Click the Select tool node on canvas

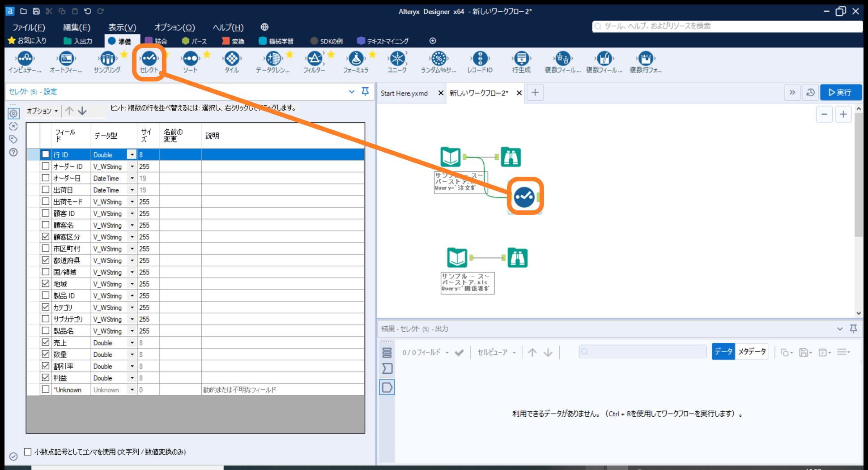tap(524, 197)
